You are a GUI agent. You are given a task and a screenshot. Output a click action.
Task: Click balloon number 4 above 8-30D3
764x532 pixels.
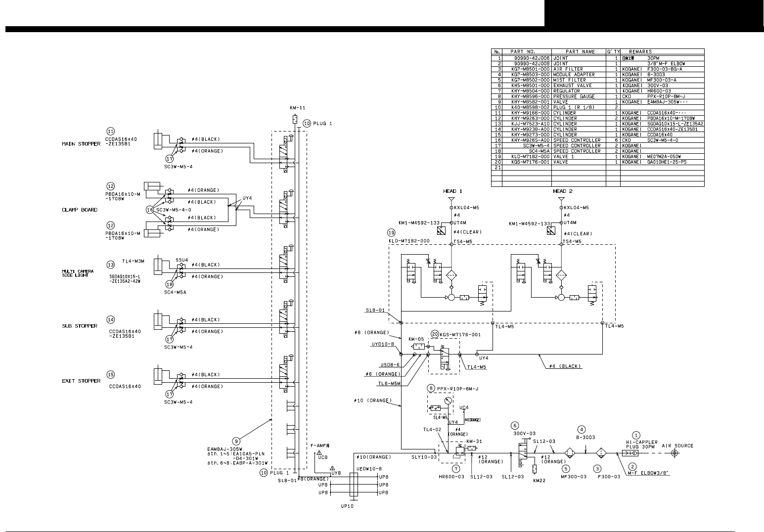[x=583, y=429]
